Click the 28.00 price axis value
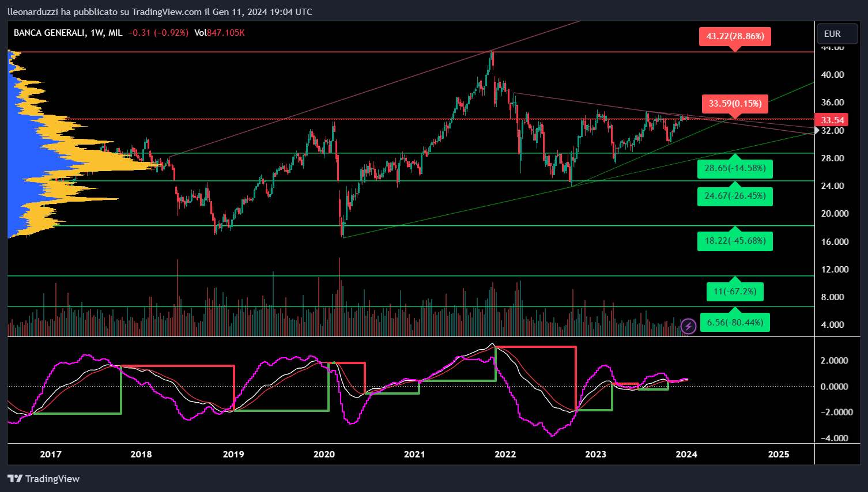The width and height of the screenshot is (868, 492). (x=833, y=158)
